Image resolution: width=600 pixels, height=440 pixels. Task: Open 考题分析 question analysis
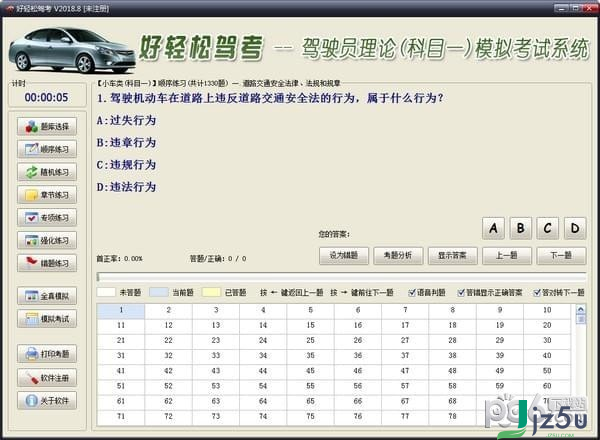click(x=398, y=256)
